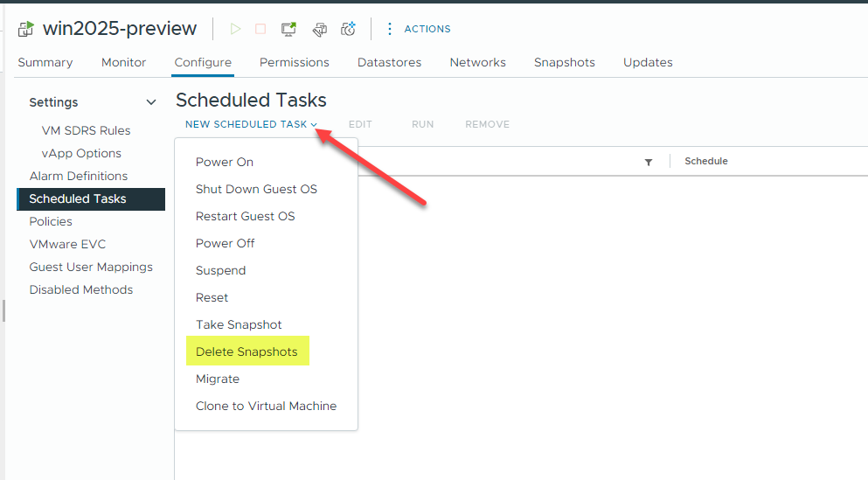This screenshot has height=480, width=868.
Task: Open vApp Options settings
Action: (x=81, y=153)
